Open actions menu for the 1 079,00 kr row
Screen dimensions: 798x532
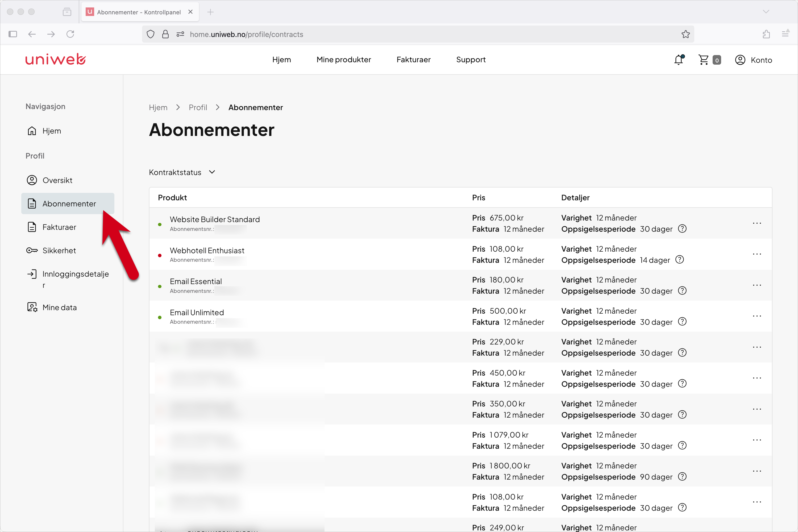click(x=757, y=440)
